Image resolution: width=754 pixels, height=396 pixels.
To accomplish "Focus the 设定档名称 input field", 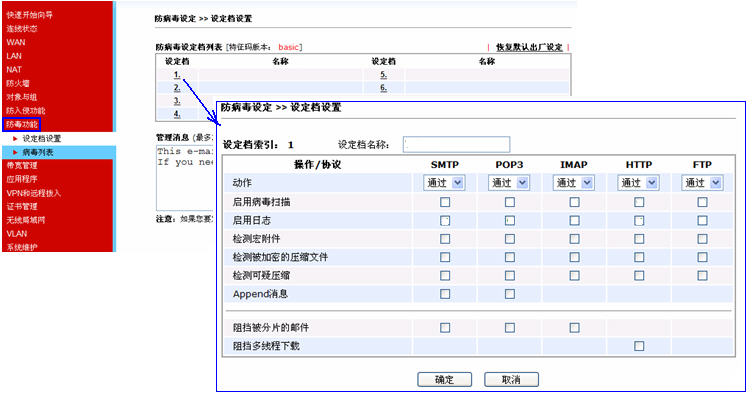I will pos(456,144).
